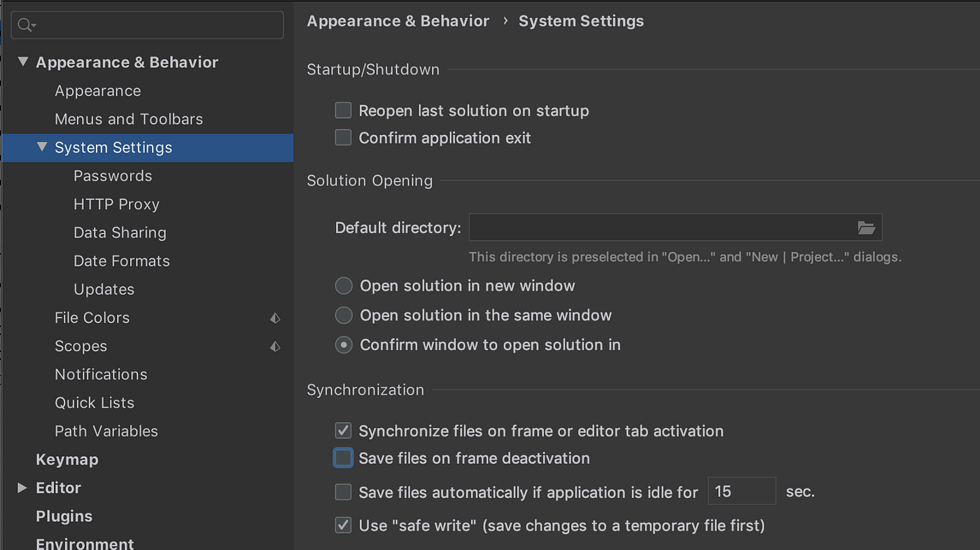Click the idle seconds input field
The width and height of the screenshot is (980, 550).
(741, 492)
